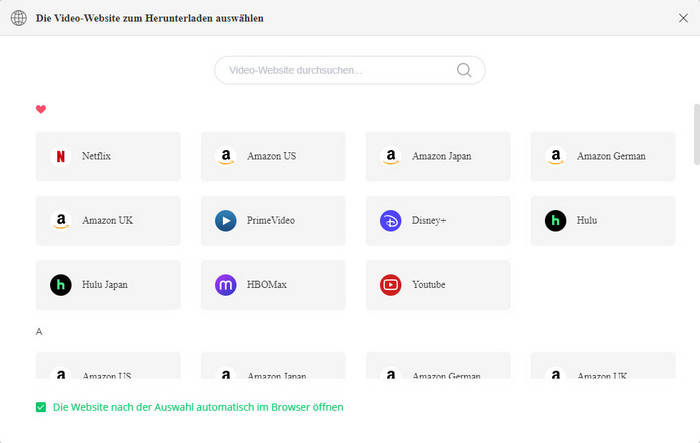
Task: Click the vertical scrollbar thumb
Action: (696, 134)
